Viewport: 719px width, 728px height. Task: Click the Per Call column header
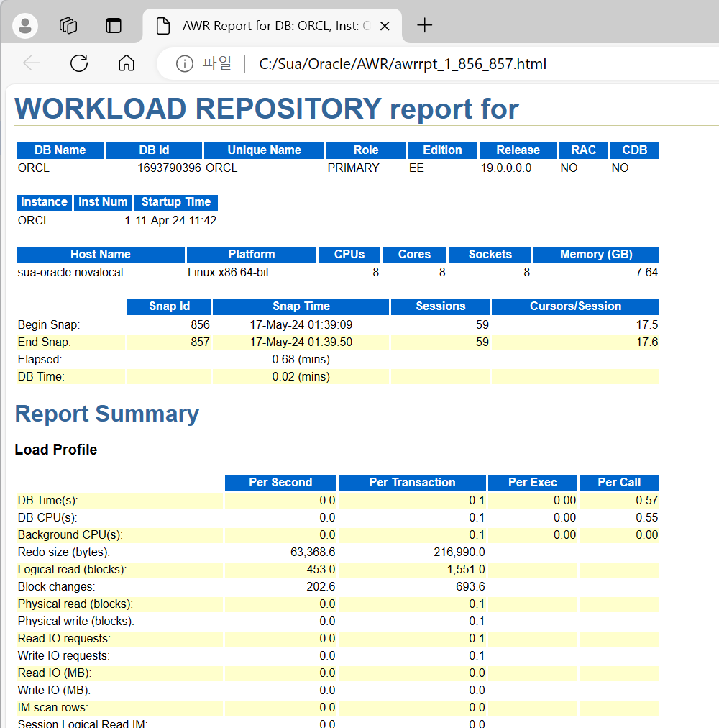(x=619, y=483)
